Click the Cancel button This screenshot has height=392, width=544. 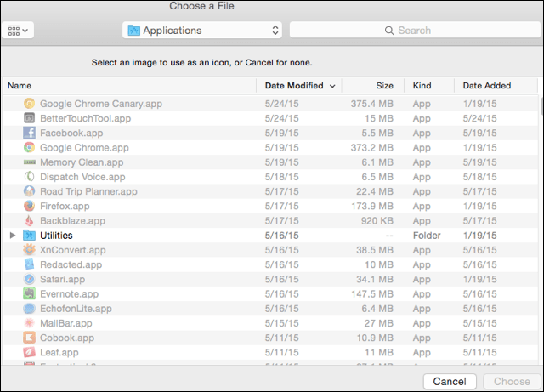click(x=450, y=381)
